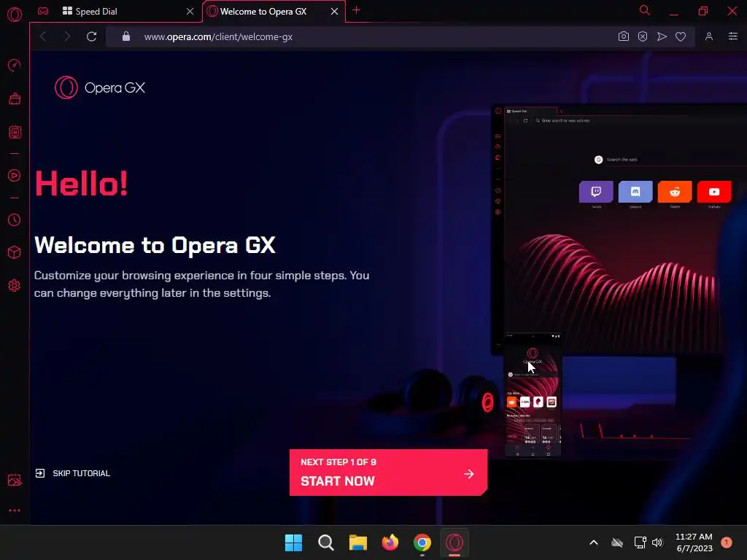Search tabs with the magnifier icon
Viewport: 747px width, 560px height.
(645, 10)
